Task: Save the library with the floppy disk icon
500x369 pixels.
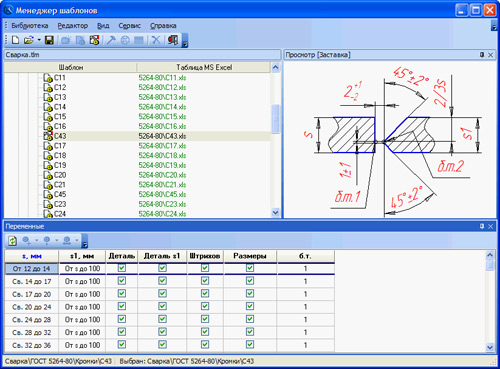Action: click(x=49, y=40)
